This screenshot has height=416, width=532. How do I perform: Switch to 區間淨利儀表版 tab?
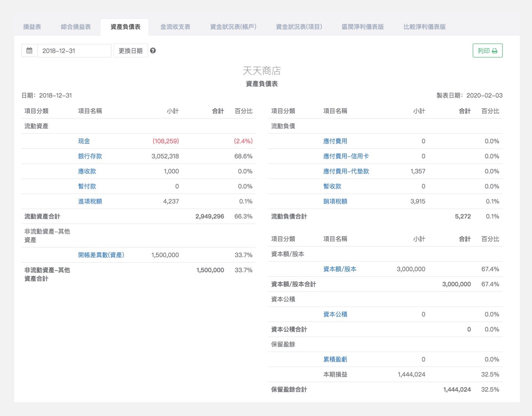coord(363,27)
